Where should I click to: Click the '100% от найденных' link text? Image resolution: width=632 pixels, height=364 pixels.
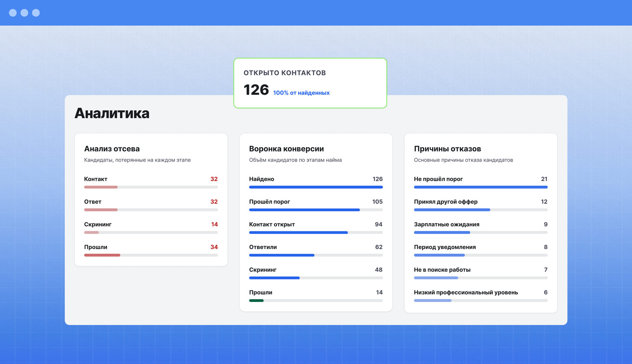(x=301, y=93)
